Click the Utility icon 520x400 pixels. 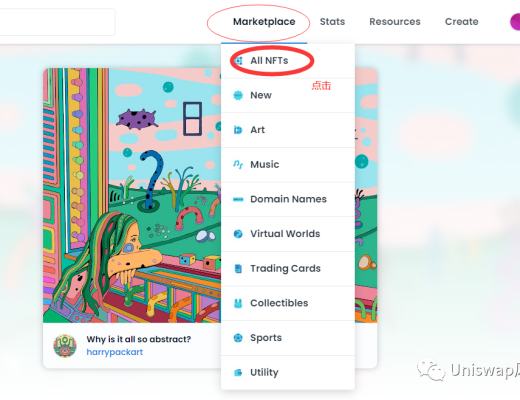click(x=238, y=373)
